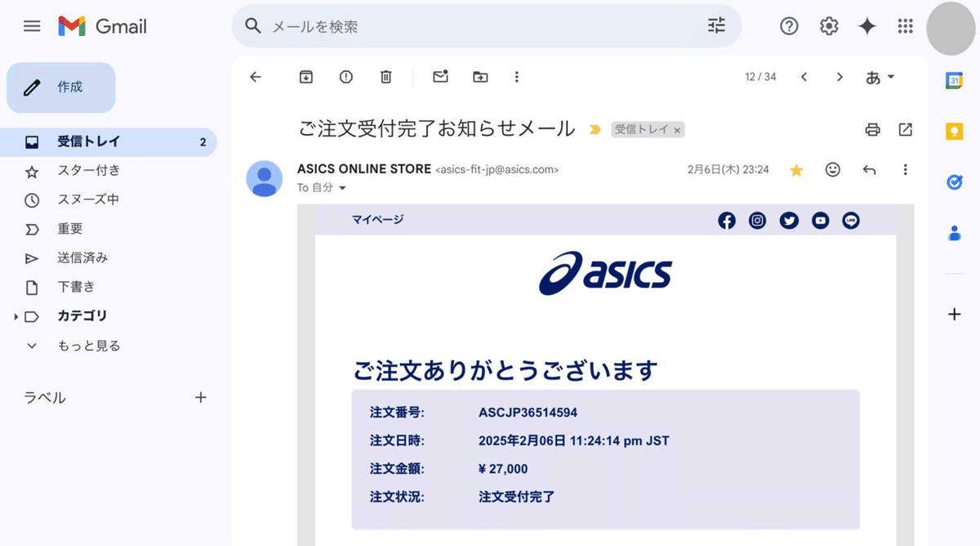Image resolution: width=980 pixels, height=546 pixels.
Task: Remove the 受信トレイ label chip
Action: (x=677, y=130)
